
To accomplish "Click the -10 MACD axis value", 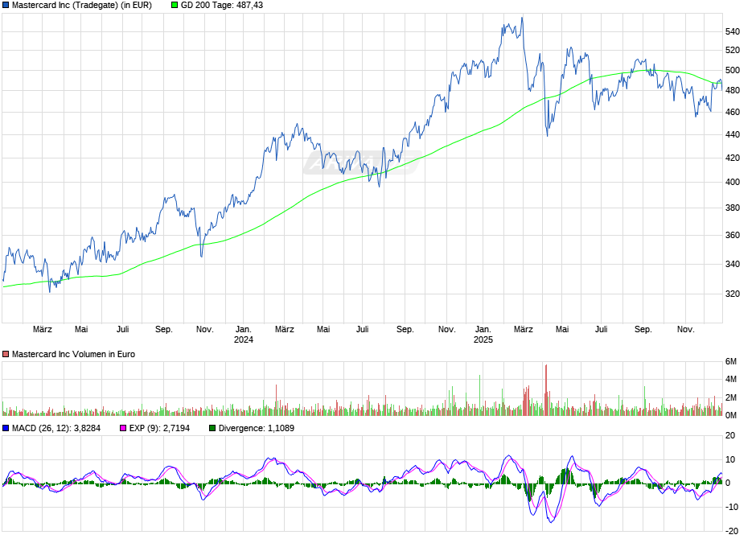I will [732, 507].
